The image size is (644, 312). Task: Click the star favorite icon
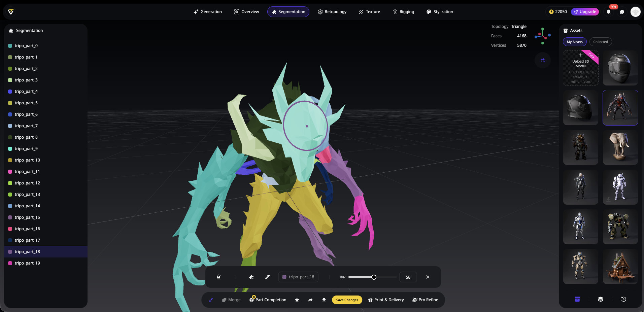[x=297, y=300]
